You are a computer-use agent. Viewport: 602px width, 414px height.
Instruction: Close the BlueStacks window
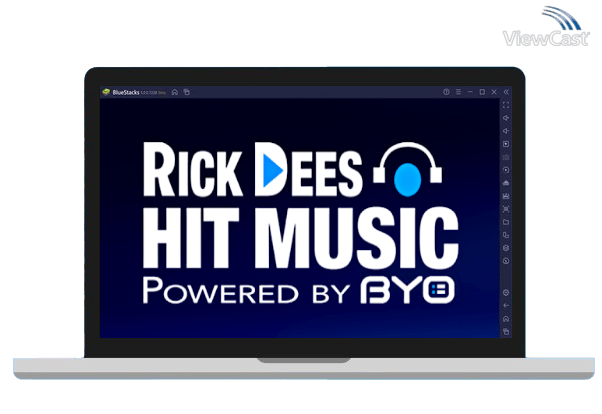(x=494, y=92)
